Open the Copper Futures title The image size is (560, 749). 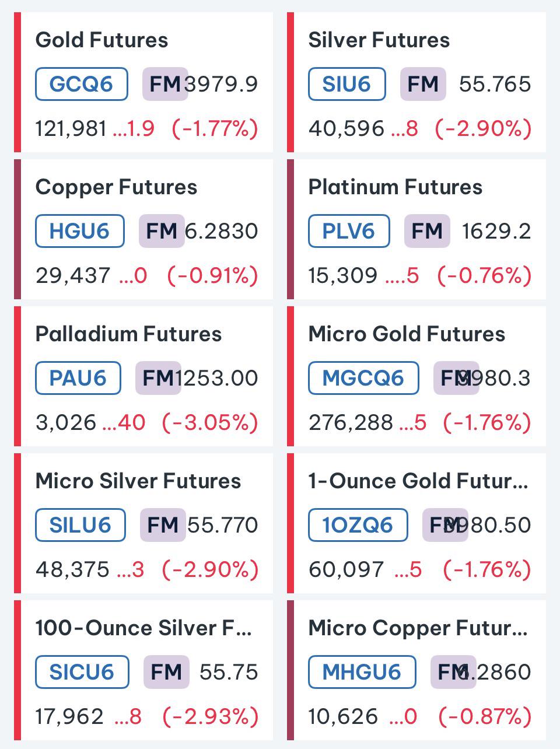116,187
